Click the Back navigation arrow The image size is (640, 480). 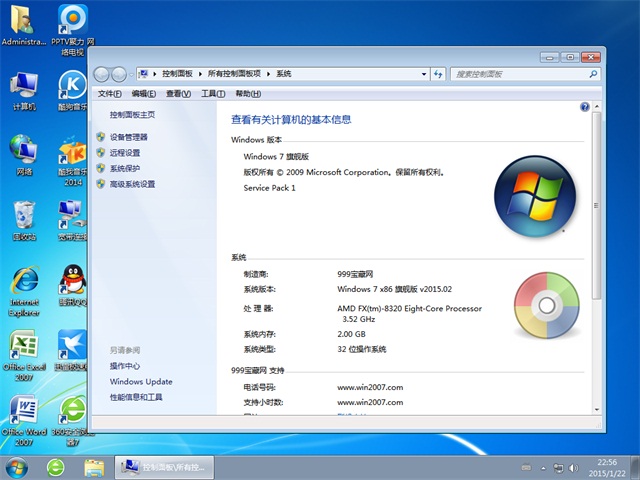(101, 74)
